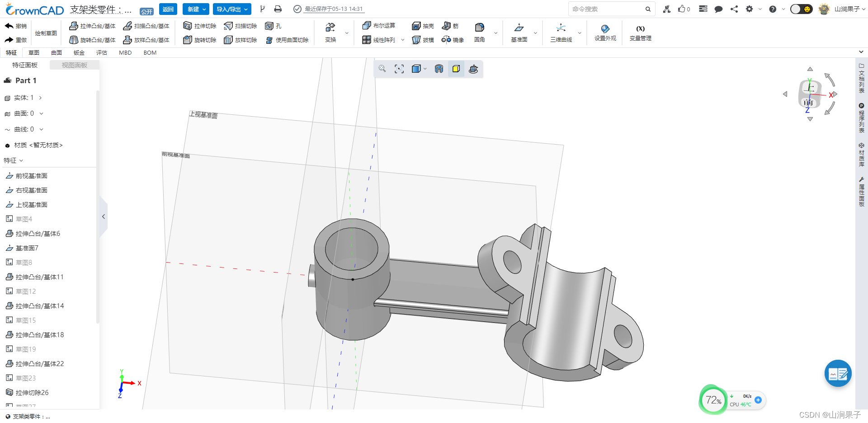Expand 实体: 1 tree node
This screenshot has height=423, width=868.
click(x=40, y=98)
